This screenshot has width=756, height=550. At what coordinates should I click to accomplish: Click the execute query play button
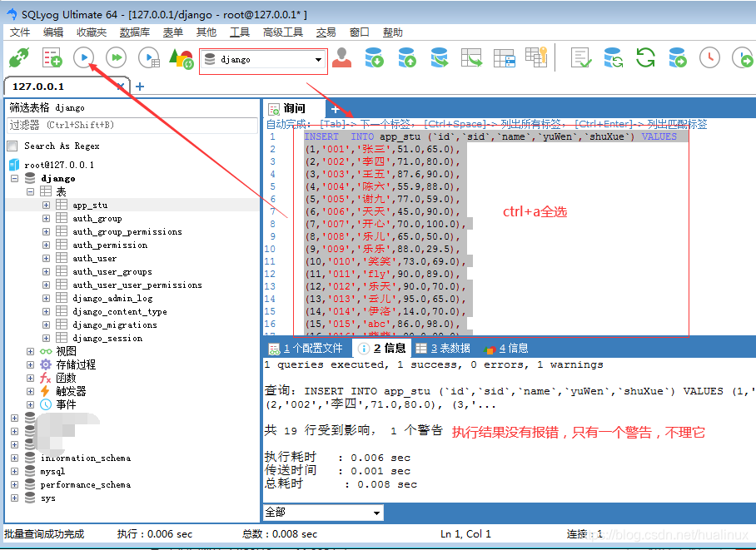tap(84, 58)
